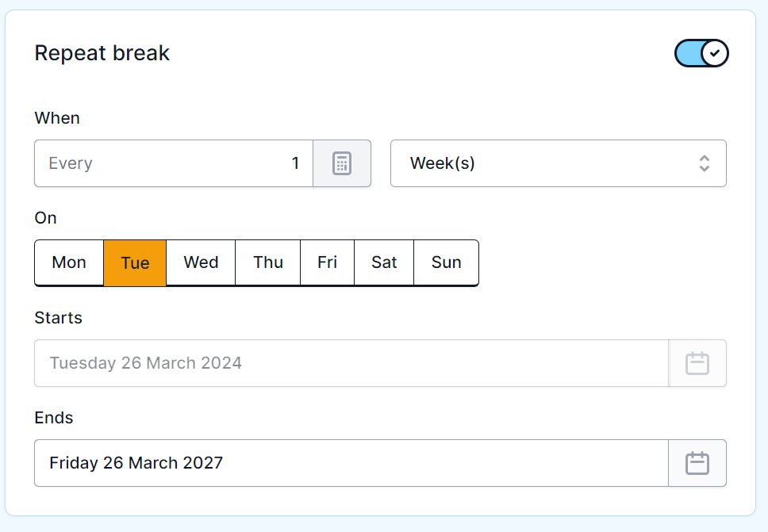Image resolution: width=768 pixels, height=532 pixels.
Task: Click the Starts label text
Action: click(59, 318)
